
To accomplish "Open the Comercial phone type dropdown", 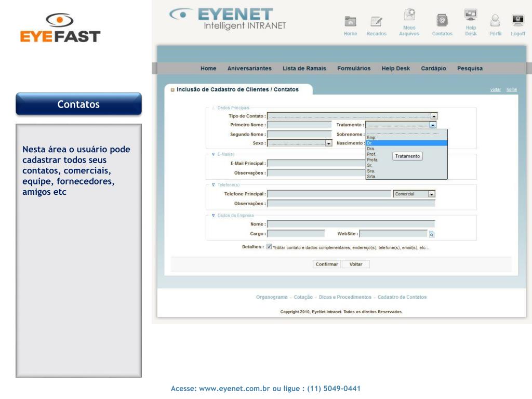I will pyautogui.click(x=414, y=194).
